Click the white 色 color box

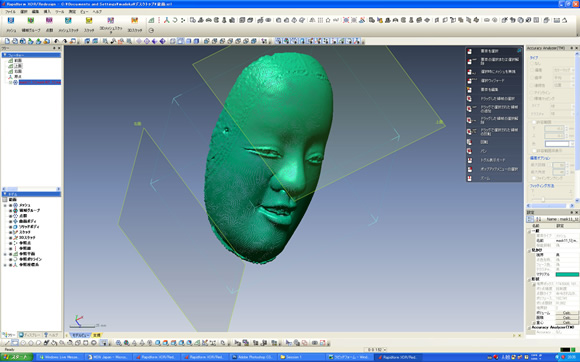click(x=556, y=143)
